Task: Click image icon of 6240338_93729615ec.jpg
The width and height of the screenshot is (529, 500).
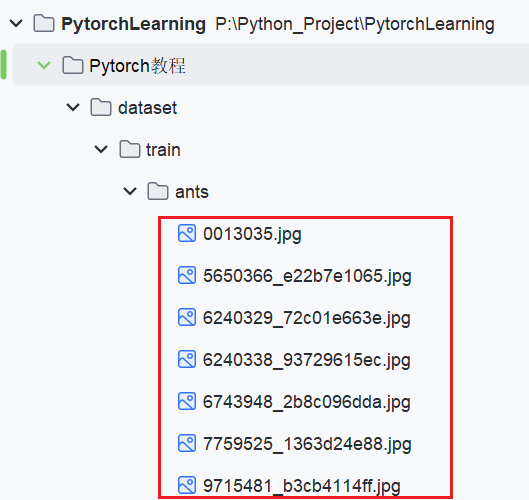Action: pyautogui.click(x=187, y=359)
